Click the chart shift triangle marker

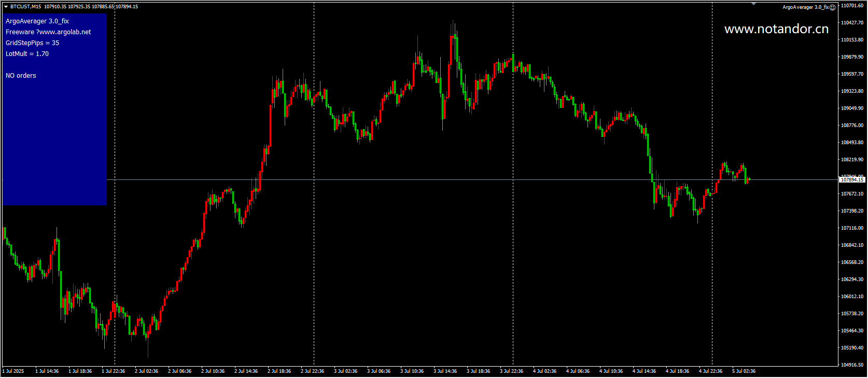point(754,4)
